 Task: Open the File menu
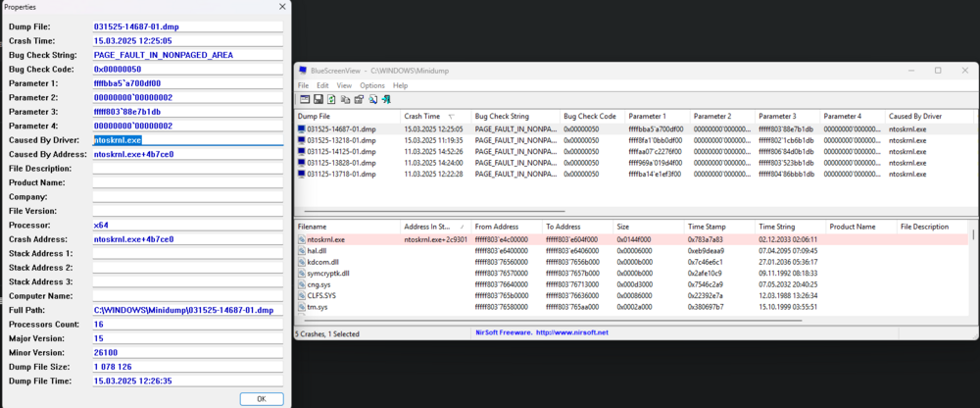coord(303,85)
